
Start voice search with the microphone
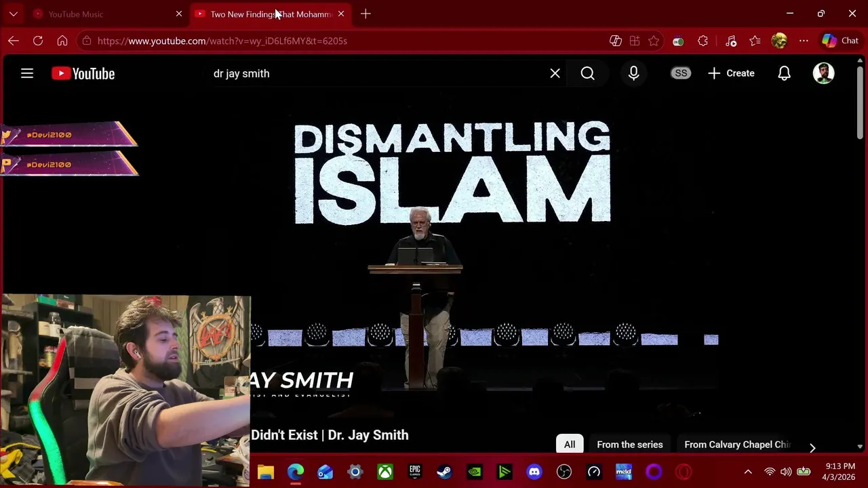pyautogui.click(x=633, y=73)
